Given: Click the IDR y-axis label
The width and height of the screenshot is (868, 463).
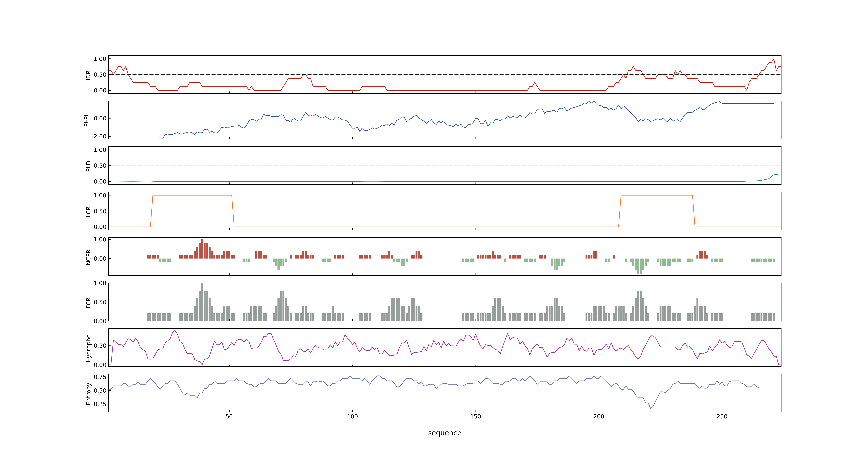Looking at the screenshot, I should click(x=88, y=75).
